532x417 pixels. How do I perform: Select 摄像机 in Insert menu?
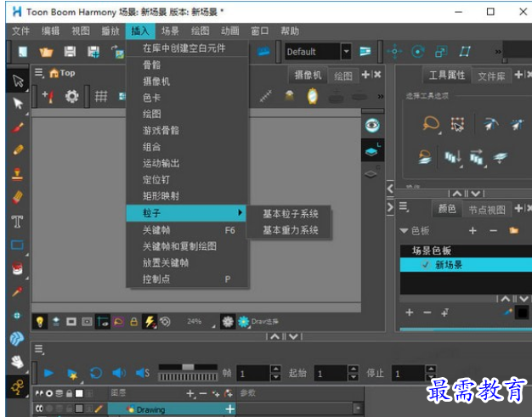click(x=156, y=81)
